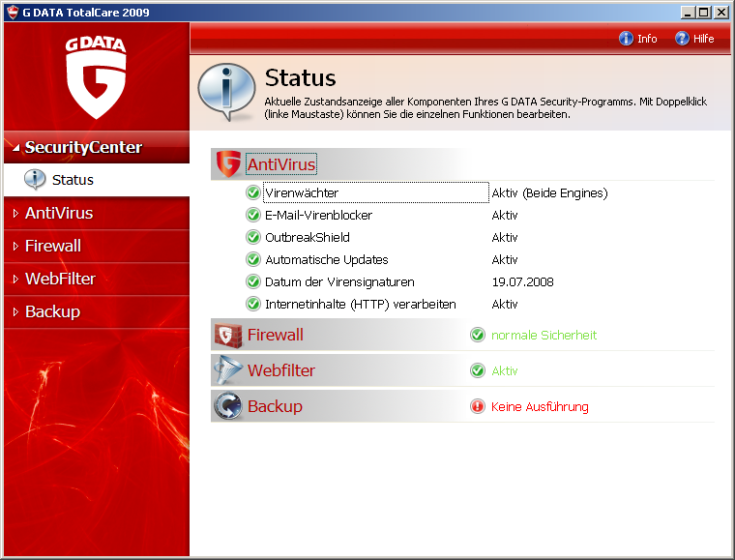
Task: Click green check beside Datum der Virensignaturen
Action: pos(253,281)
